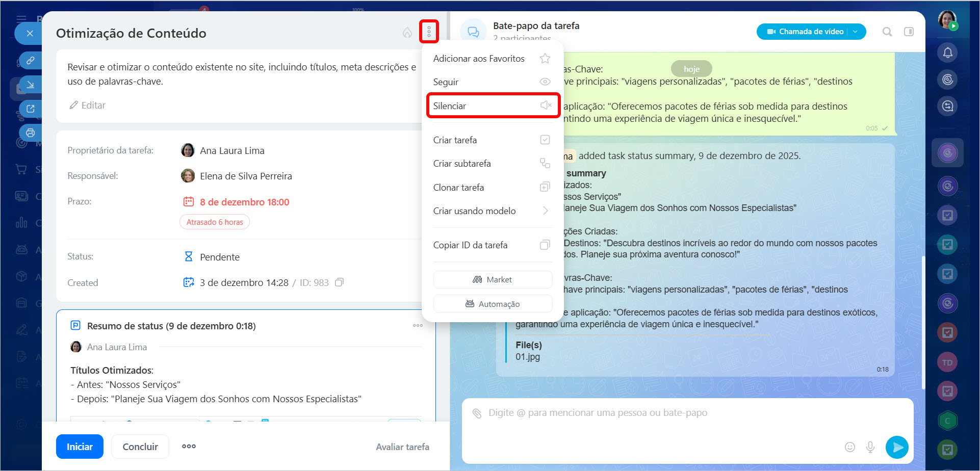Send the chat message arrow button
The image size is (980, 471).
[897, 447]
